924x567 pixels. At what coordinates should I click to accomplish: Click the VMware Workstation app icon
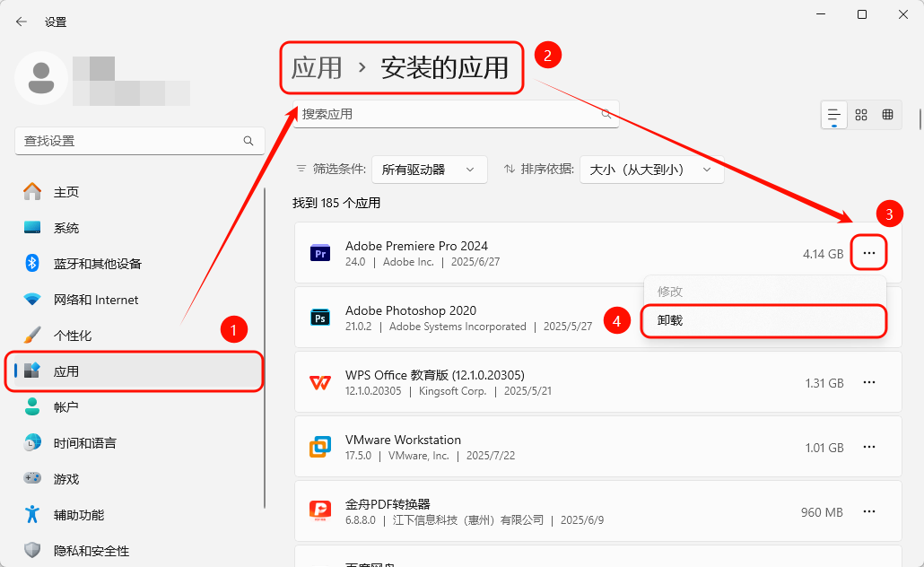320,447
